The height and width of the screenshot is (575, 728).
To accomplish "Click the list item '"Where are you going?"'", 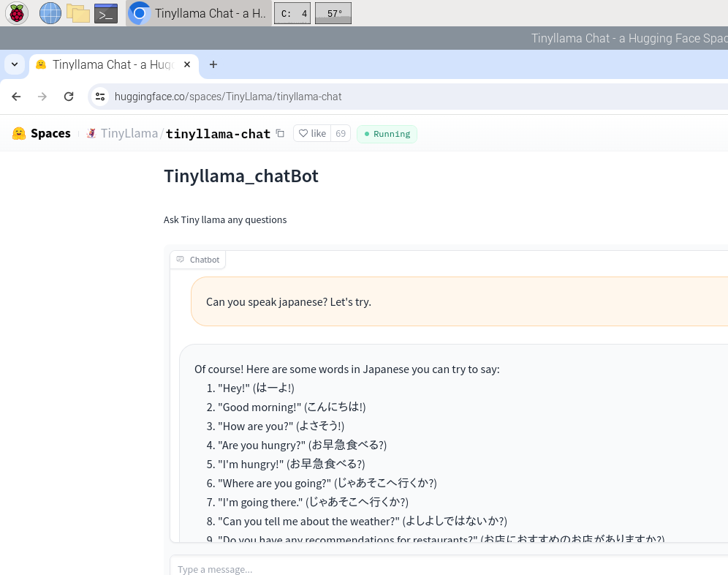I will (x=327, y=484).
